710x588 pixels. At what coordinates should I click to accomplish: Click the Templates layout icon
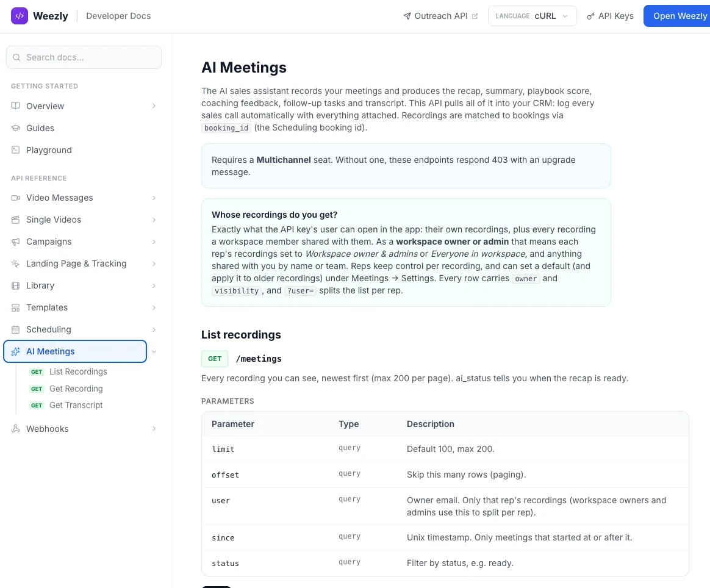point(15,308)
